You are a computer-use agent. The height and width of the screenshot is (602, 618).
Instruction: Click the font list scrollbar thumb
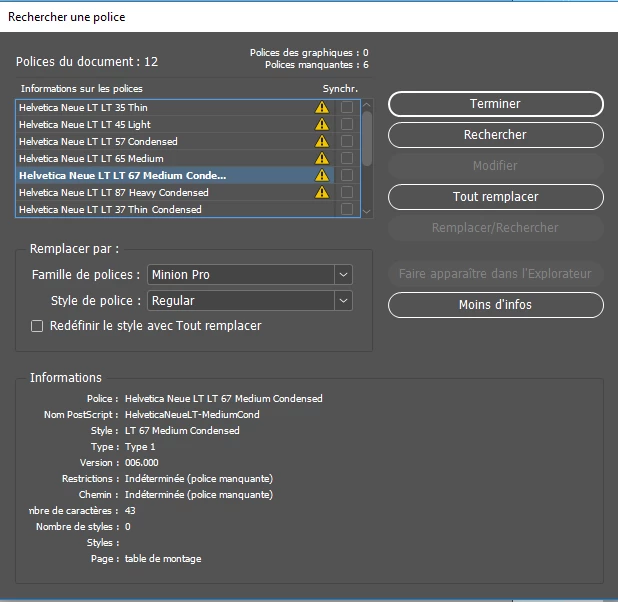pyautogui.click(x=367, y=139)
